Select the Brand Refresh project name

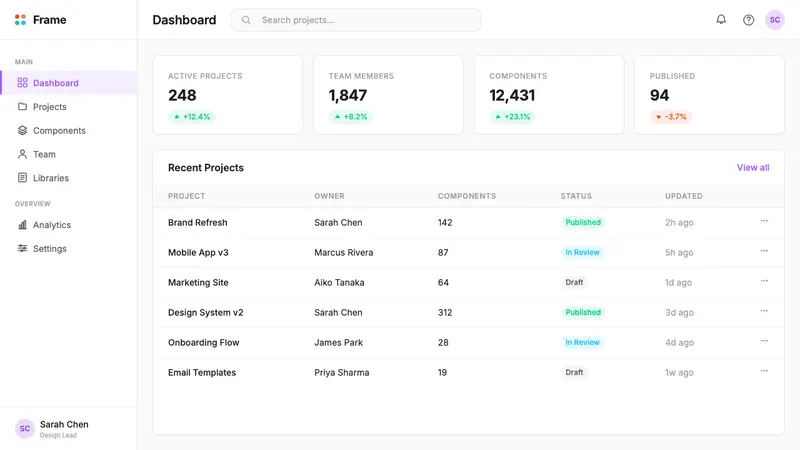(x=197, y=222)
